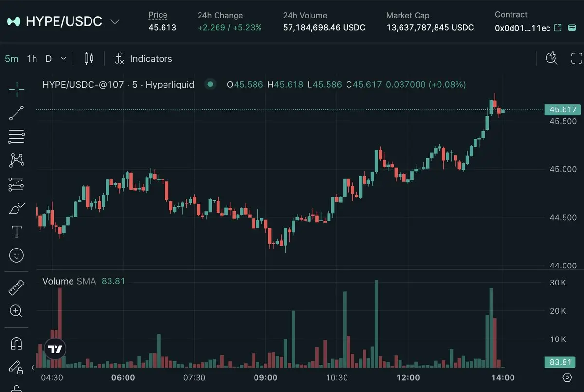The image size is (584, 392).
Task: Click the underlined Price label
Action: coord(158,15)
